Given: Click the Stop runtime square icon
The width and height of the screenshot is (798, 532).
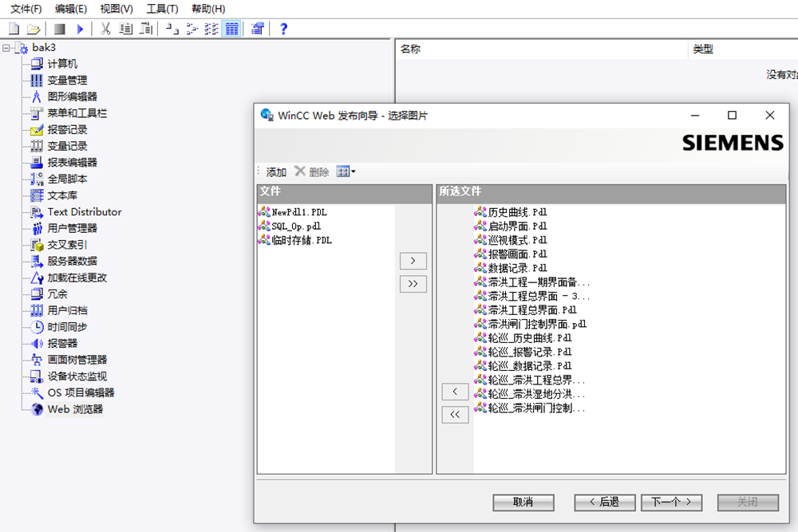Looking at the screenshot, I should click(60, 29).
